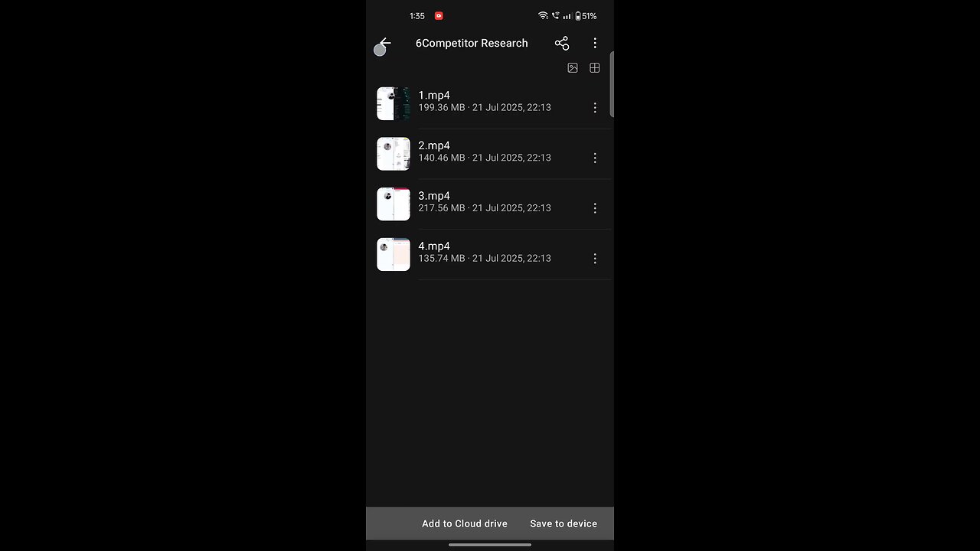Open the 4.mp4 video thumbnail
The width and height of the screenshot is (980, 551).
pyautogui.click(x=394, y=254)
